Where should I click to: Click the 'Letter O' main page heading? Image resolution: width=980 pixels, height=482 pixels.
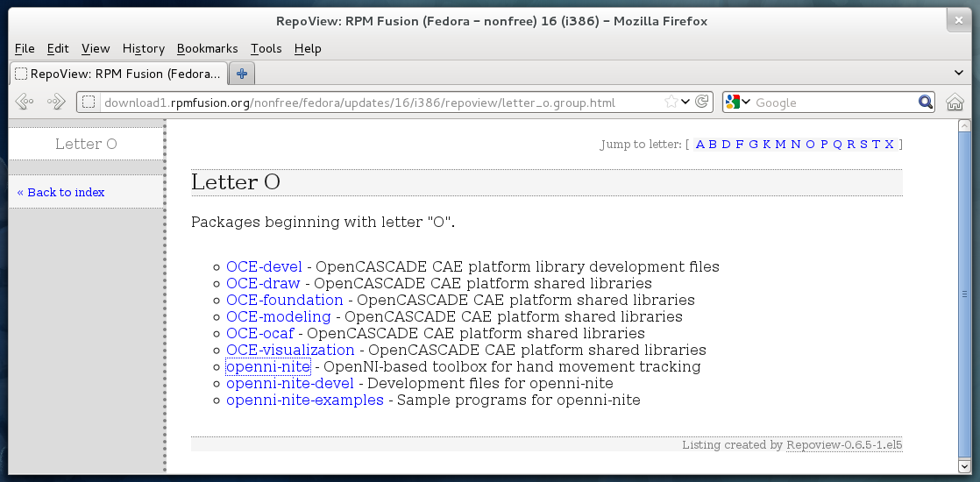(x=236, y=182)
